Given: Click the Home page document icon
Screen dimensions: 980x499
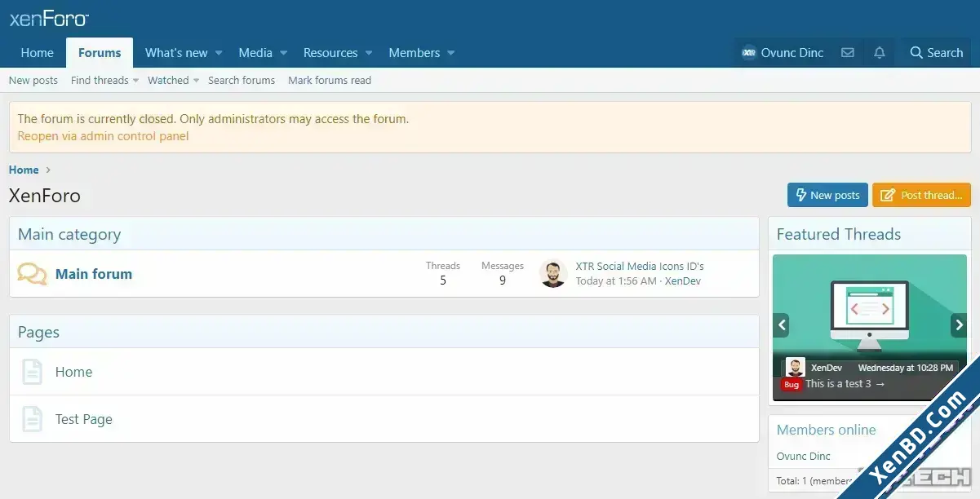Looking at the screenshot, I should click(32, 372).
